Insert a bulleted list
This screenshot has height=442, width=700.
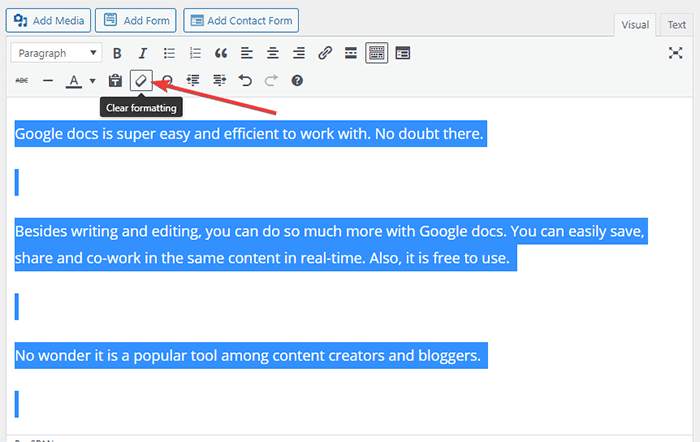pyautogui.click(x=170, y=53)
